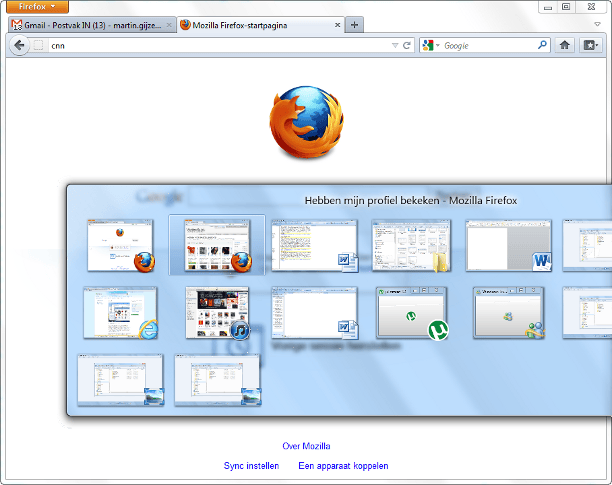Open the Over Mozilla link
Screen dimensions: 612x485
pyautogui.click(x=306, y=446)
